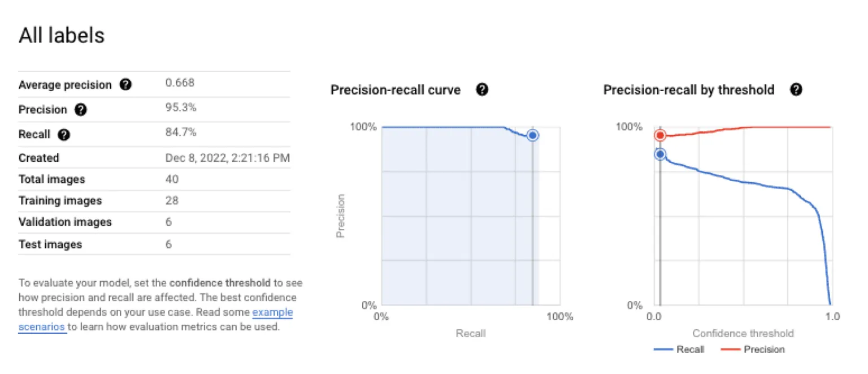868x374 pixels.
Task: Open help for Average precision
Action: click(126, 84)
